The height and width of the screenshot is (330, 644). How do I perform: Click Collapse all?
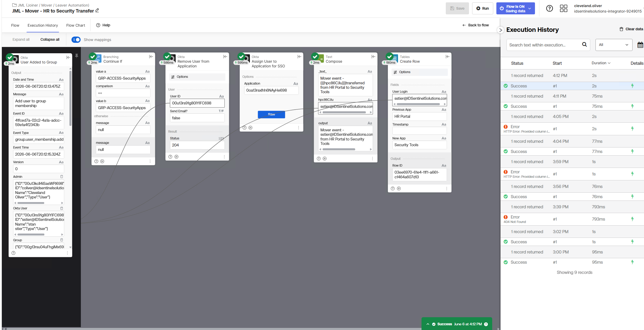[50, 40]
